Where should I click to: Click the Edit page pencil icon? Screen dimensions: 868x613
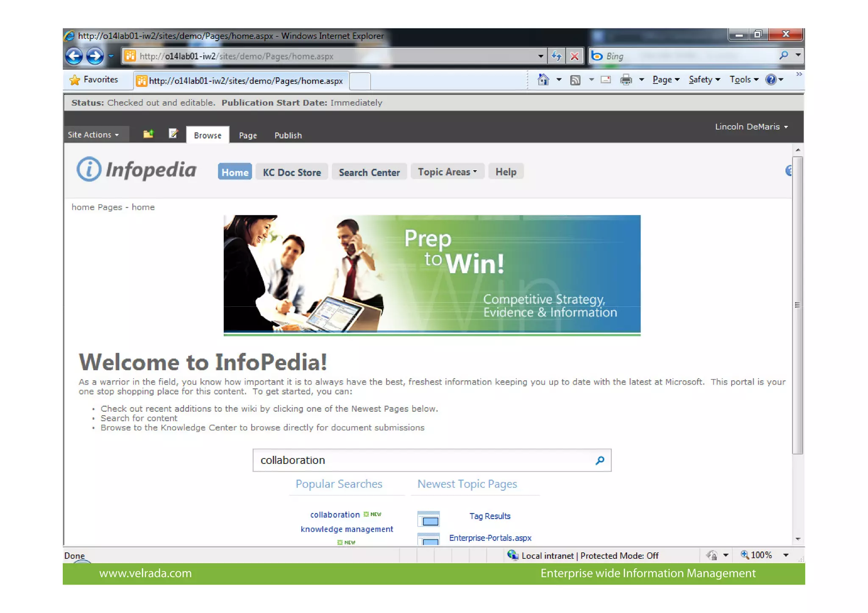tap(173, 134)
